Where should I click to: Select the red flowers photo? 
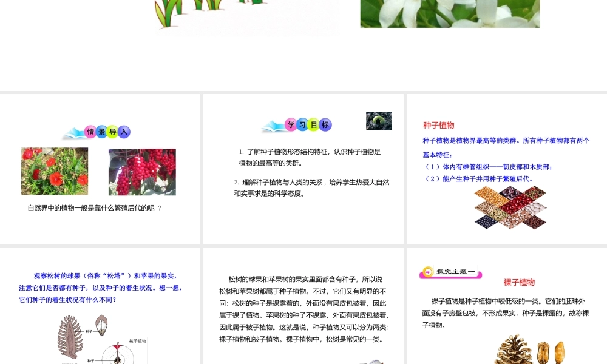(55, 171)
